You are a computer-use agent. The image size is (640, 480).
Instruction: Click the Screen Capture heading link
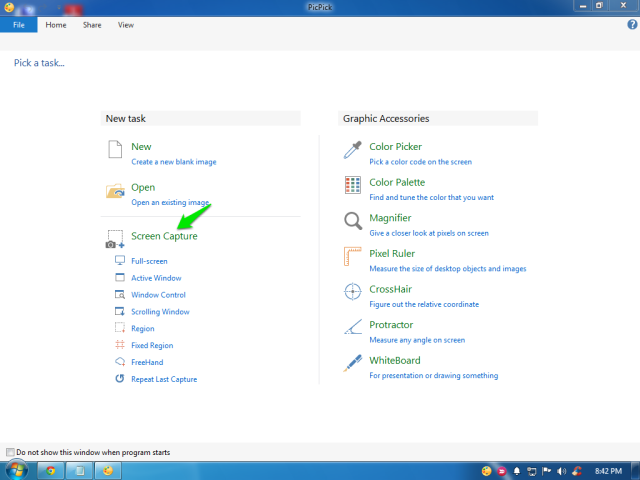tap(164, 236)
